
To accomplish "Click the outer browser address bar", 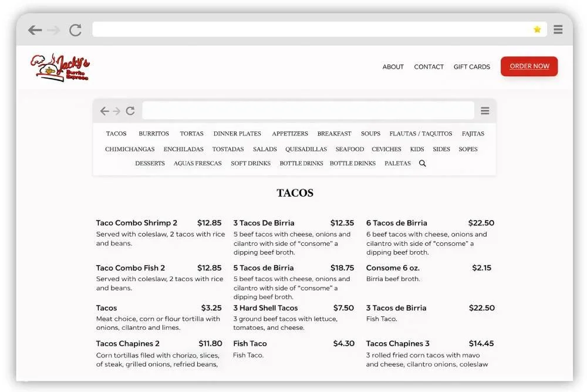I will coord(319,29).
